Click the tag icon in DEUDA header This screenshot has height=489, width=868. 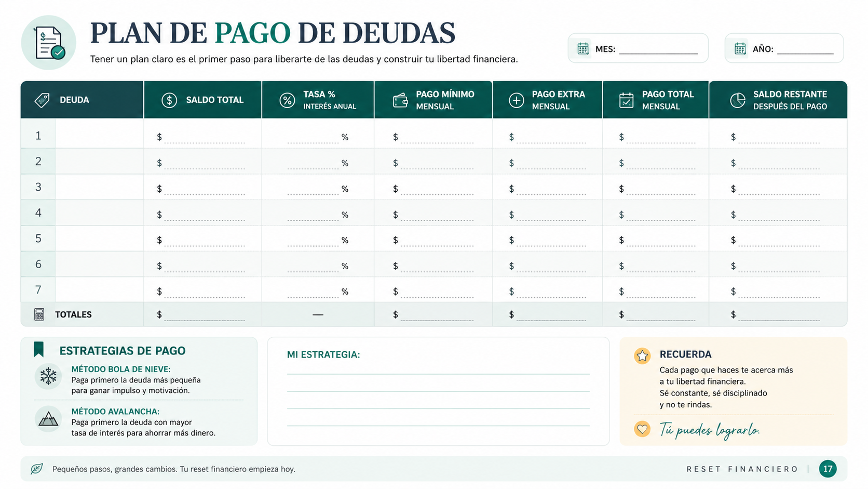tap(42, 100)
